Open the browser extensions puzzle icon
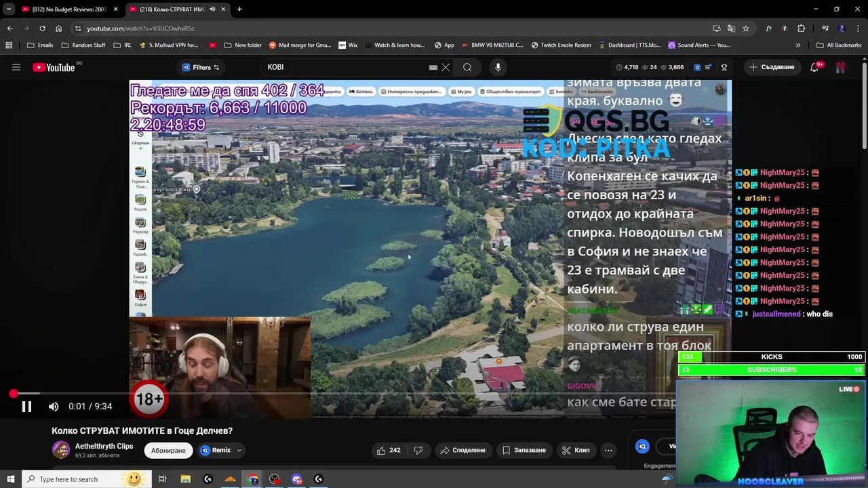 pos(801,28)
